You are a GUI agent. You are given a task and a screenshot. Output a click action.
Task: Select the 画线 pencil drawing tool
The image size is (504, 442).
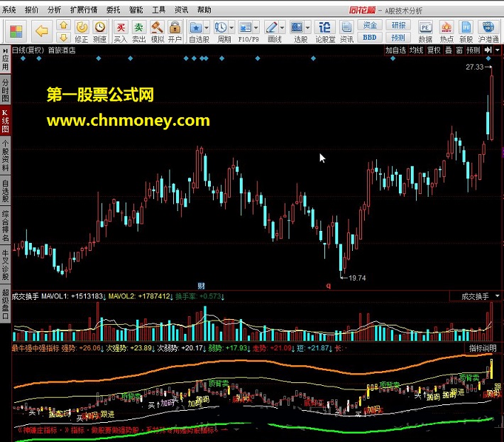(x=271, y=27)
